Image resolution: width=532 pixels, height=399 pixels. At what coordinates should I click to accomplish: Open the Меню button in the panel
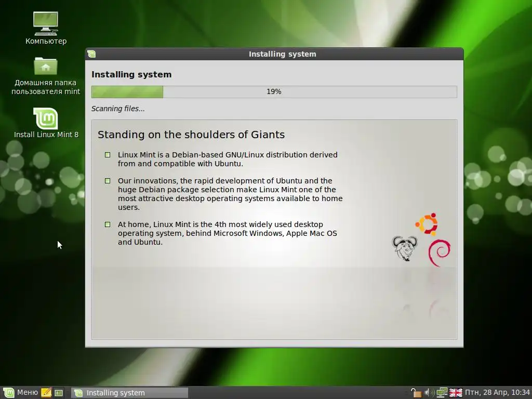click(x=20, y=393)
